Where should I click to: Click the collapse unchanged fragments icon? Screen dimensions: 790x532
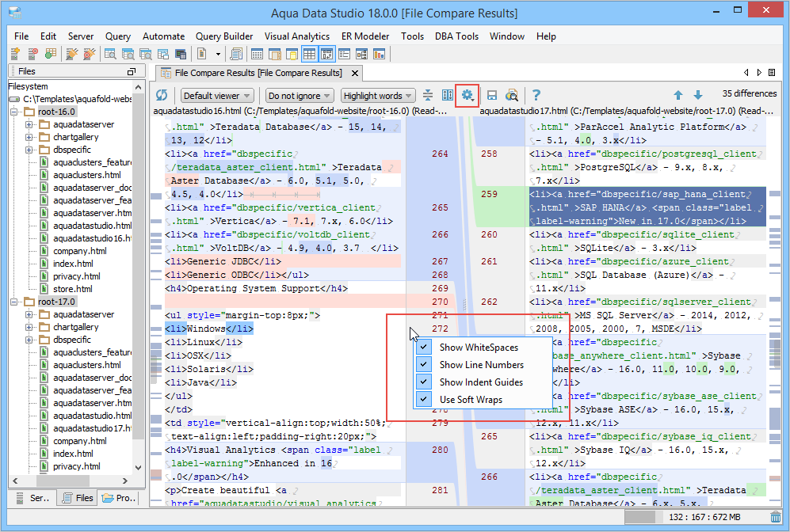click(428, 95)
